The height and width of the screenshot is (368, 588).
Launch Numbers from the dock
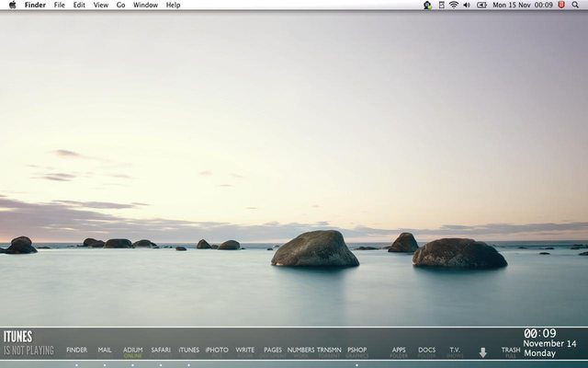click(x=300, y=351)
